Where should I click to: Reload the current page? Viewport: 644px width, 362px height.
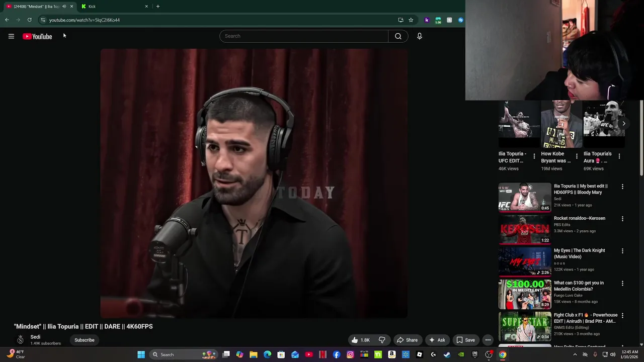click(x=30, y=20)
